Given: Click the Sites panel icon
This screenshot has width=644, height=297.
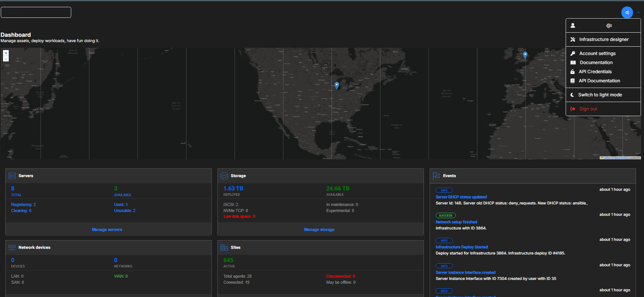Looking at the screenshot, I should click(224, 247).
